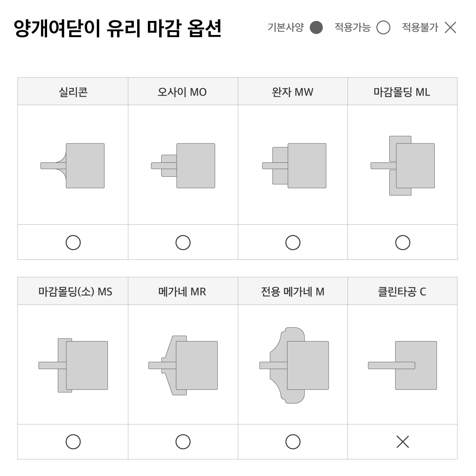Click the 실리콘 glass finish diagram

[x=73, y=165]
